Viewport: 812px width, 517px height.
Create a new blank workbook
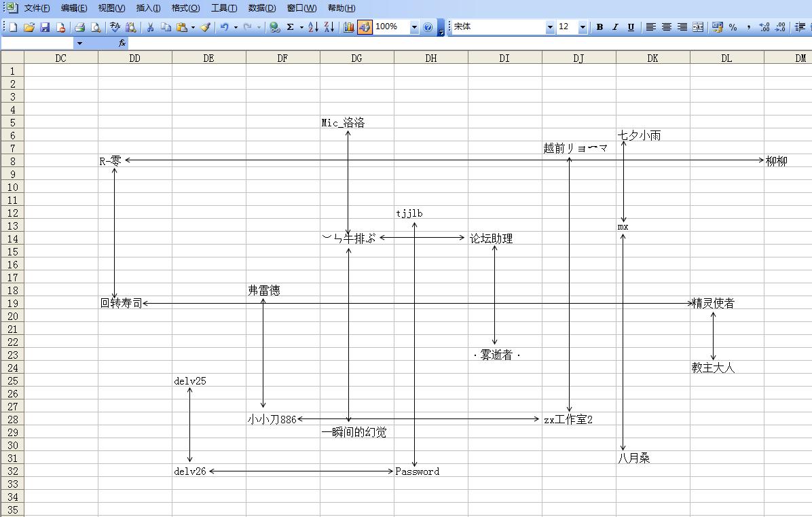pos(14,27)
